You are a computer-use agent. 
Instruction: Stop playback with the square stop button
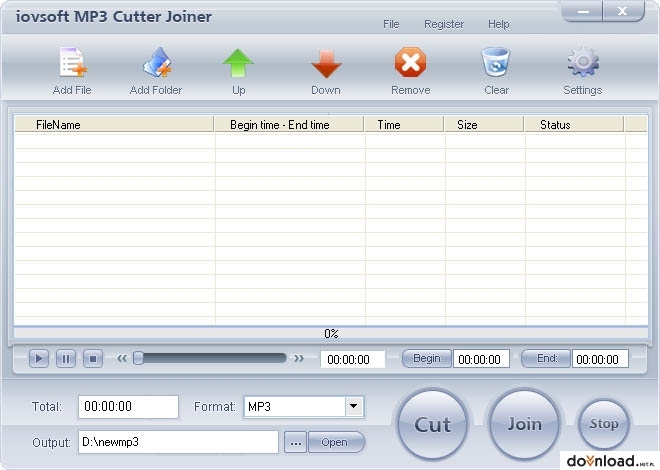[93, 359]
